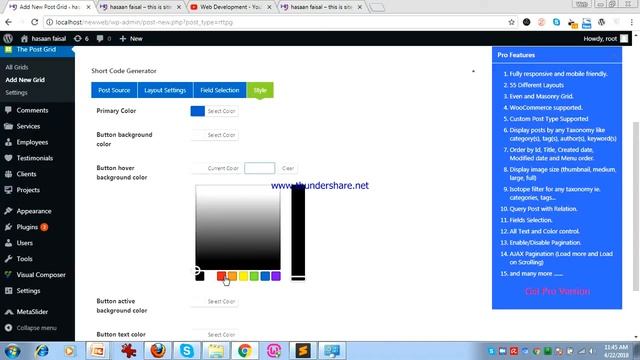
Task: Click Select Color for Primary Color
Action: tap(221, 111)
